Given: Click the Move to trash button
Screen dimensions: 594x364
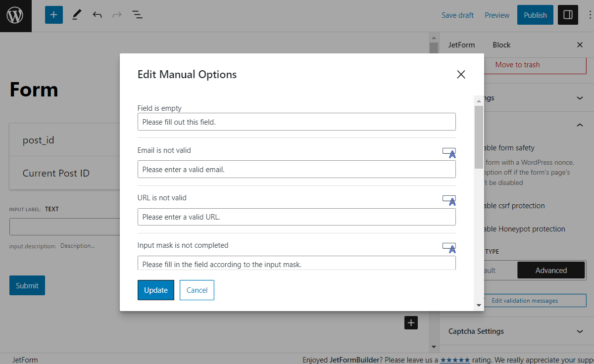Looking at the screenshot, I should pyautogui.click(x=517, y=65).
